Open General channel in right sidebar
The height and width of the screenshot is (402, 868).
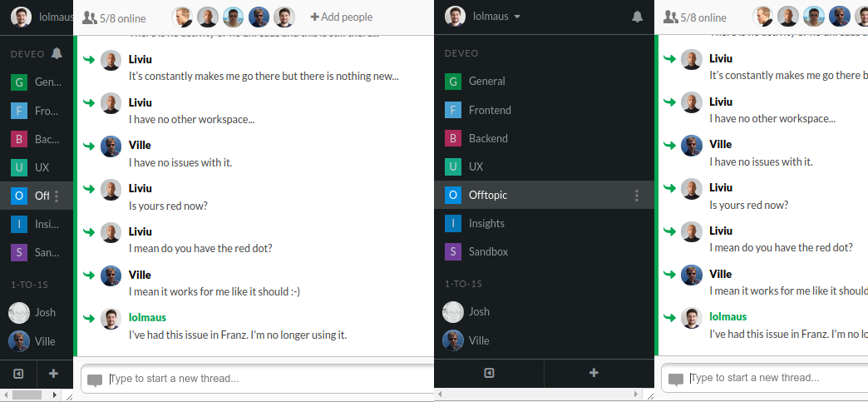544,82
